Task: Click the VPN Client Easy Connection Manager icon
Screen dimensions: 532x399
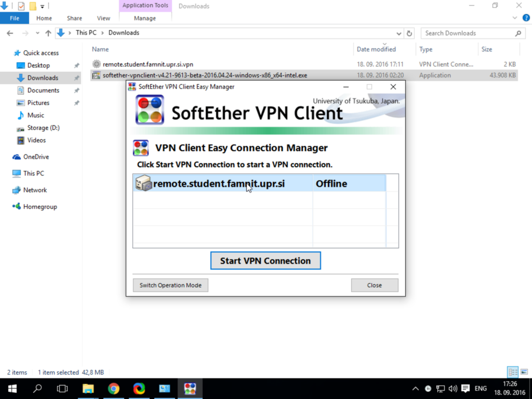Action: 141,148
